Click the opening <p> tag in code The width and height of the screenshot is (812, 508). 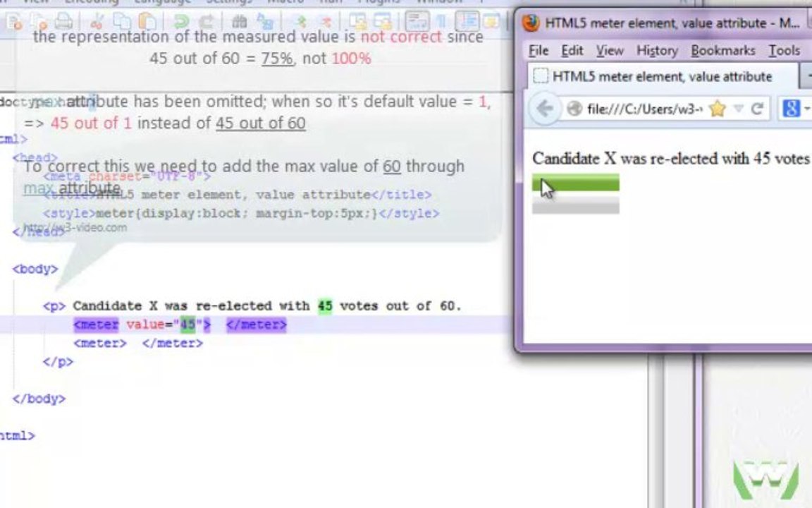[54, 306]
